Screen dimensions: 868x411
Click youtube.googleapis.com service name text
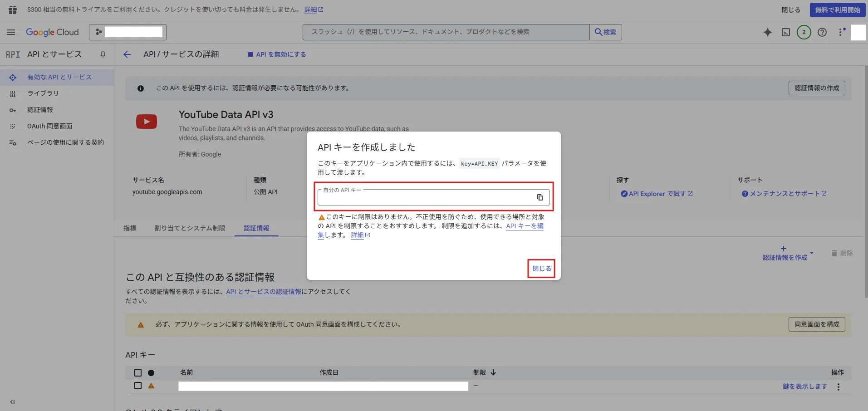pos(167,192)
